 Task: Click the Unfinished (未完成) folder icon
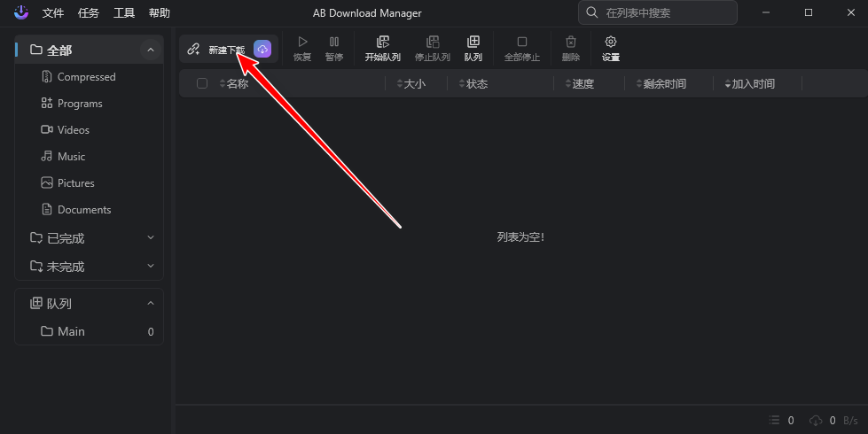(x=36, y=266)
